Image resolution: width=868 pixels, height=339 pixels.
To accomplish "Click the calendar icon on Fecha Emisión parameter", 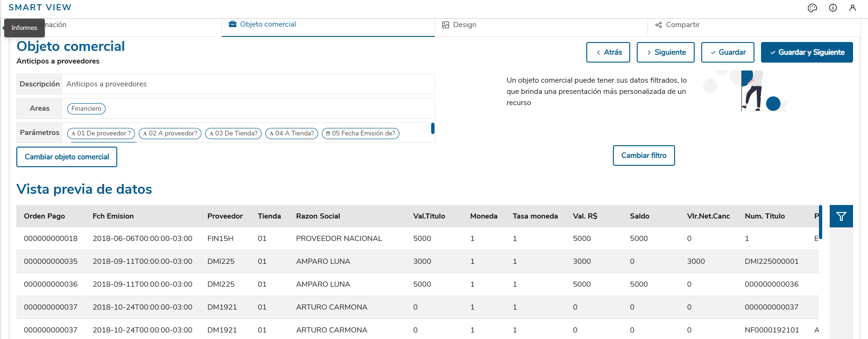I will (328, 134).
